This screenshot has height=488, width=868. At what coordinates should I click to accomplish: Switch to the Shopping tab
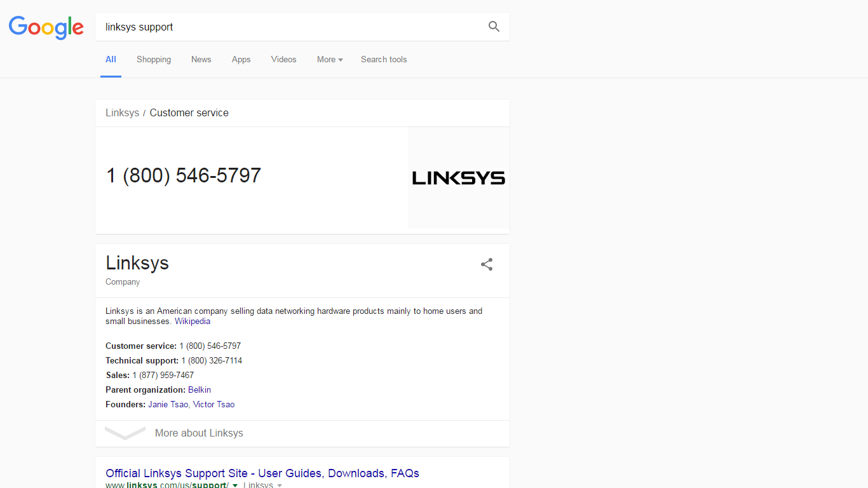click(x=154, y=60)
